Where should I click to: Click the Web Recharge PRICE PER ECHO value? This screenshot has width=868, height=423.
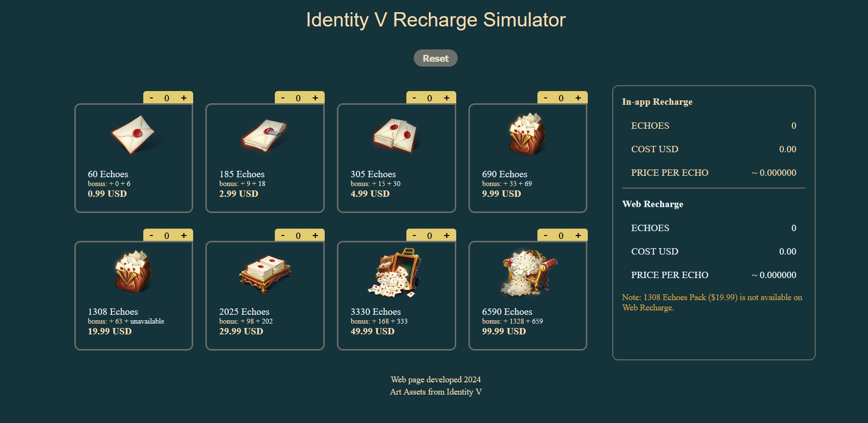[774, 275]
